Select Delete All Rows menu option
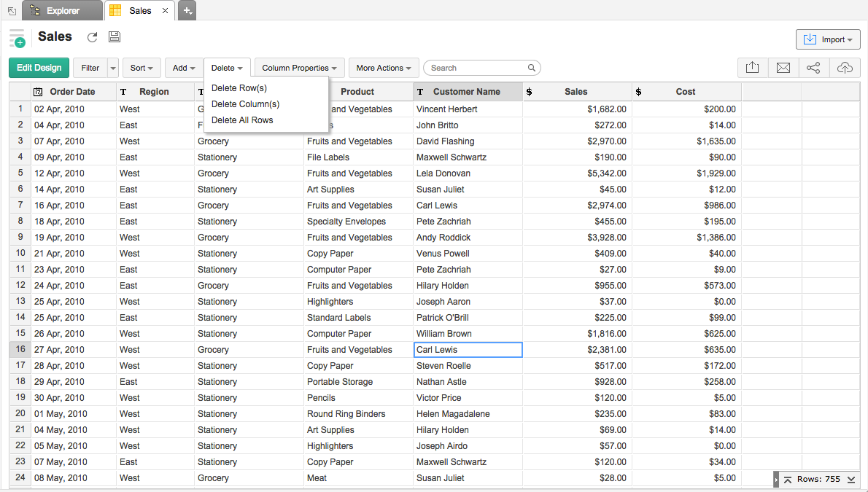 click(242, 120)
